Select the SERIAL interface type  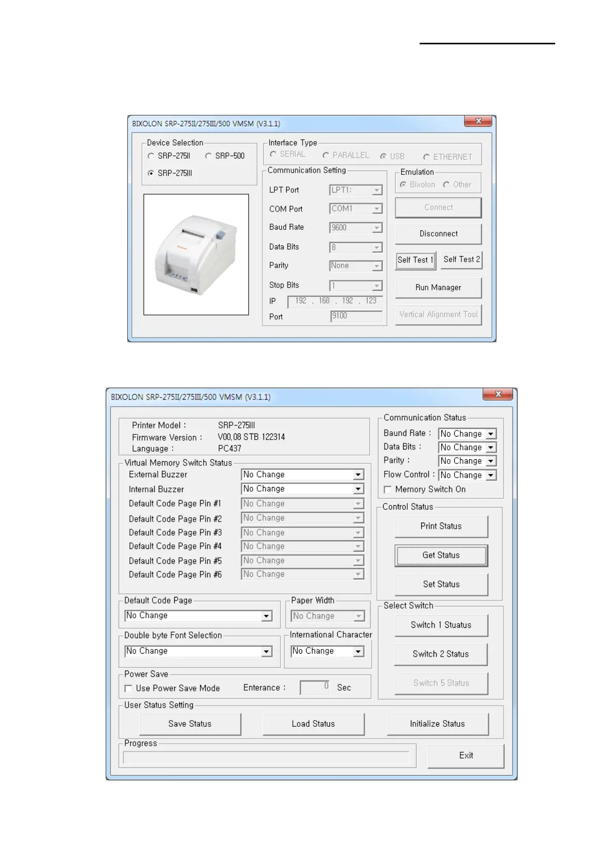click(x=273, y=154)
